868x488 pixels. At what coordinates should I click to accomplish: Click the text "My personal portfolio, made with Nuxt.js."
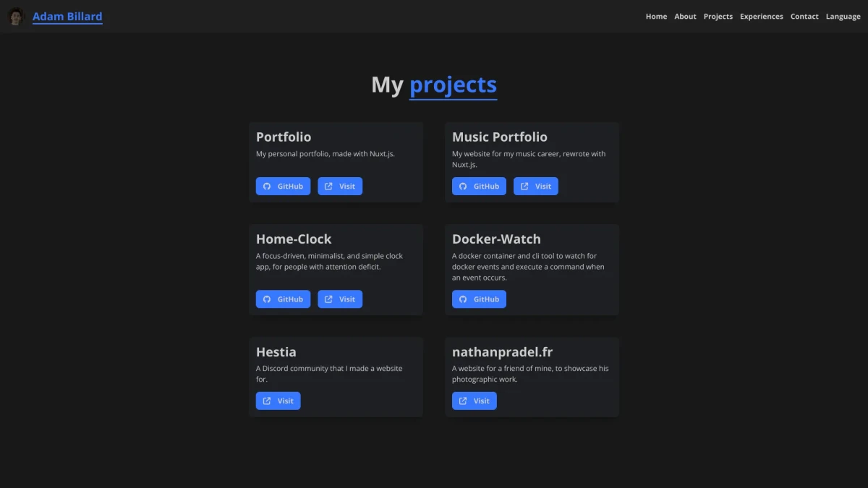click(325, 154)
